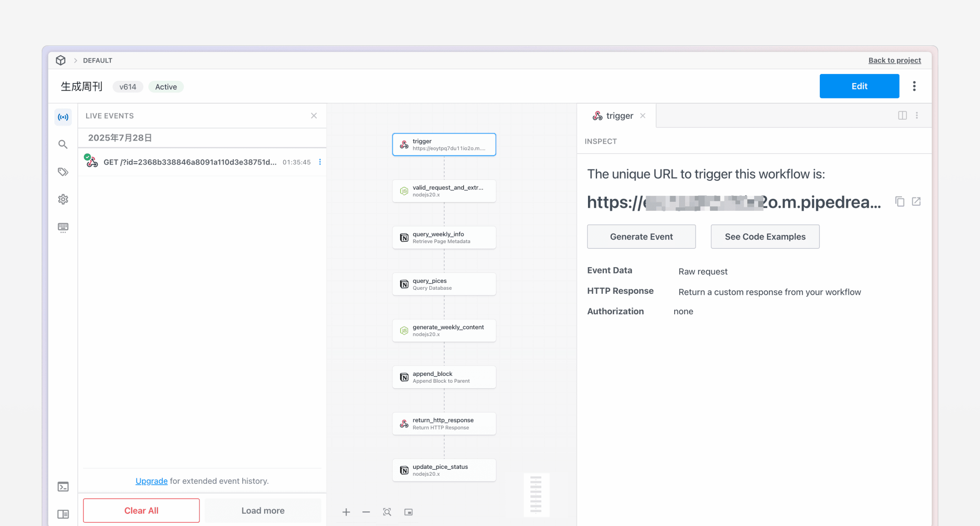Open the GET event row options menu
Screen dimensions: 980x526
pos(320,162)
